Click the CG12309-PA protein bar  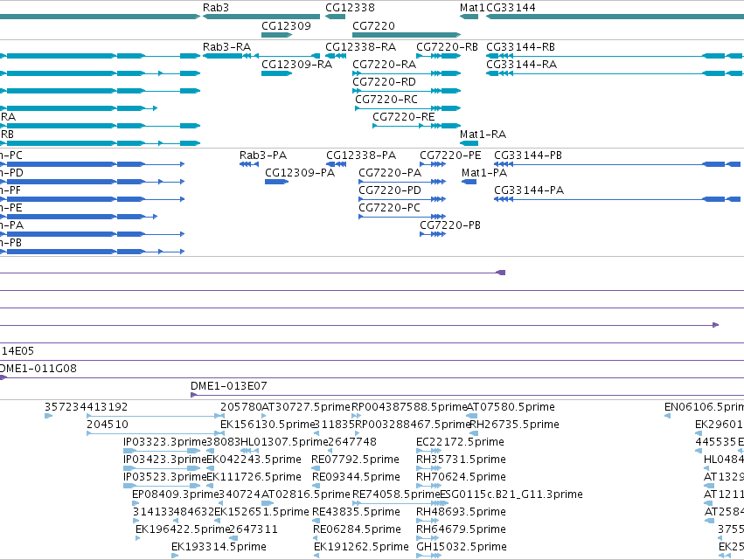[276, 182]
